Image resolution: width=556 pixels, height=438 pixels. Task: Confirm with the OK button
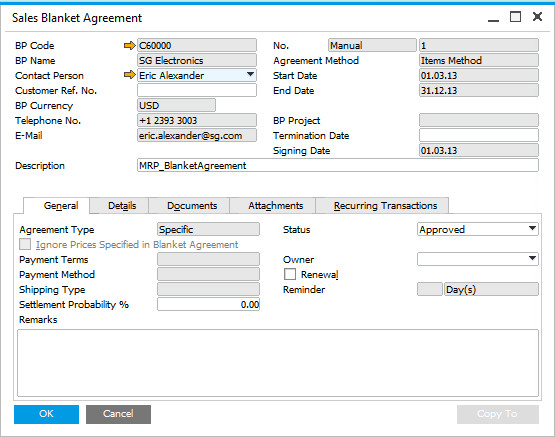click(46, 414)
